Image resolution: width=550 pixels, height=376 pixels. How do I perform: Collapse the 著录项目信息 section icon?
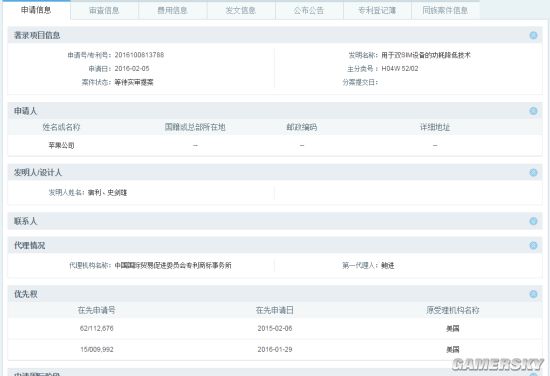(x=533, y=35)
